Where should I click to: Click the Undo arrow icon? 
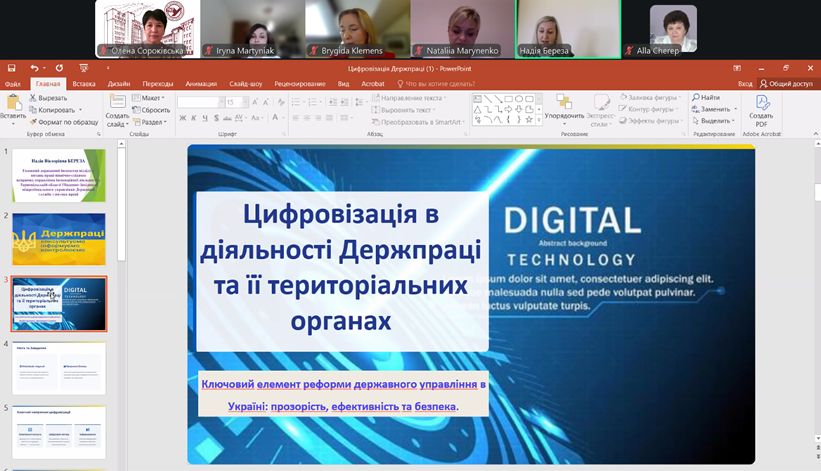[35, 68]
